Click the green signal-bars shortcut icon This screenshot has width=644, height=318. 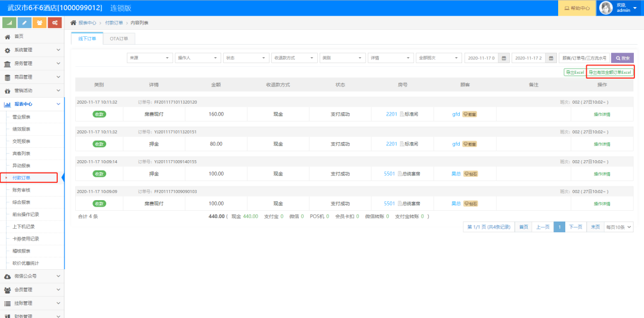pos(10,23)
